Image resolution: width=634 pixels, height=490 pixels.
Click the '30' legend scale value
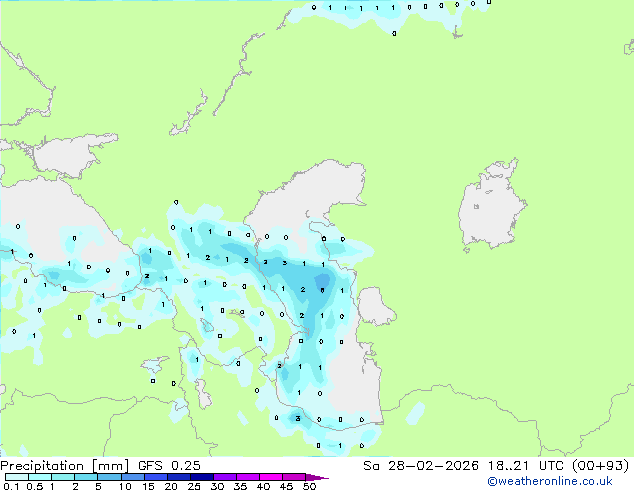(217, 486)
